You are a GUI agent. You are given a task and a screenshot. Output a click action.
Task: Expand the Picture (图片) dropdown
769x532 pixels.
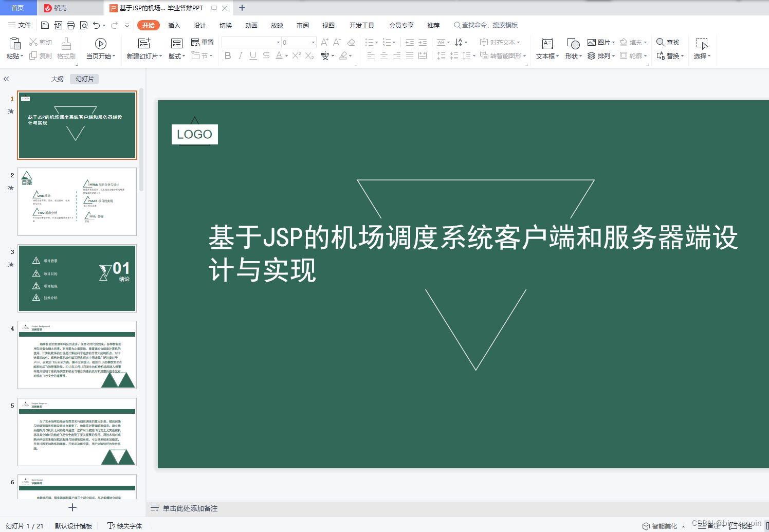coord(613,43)
